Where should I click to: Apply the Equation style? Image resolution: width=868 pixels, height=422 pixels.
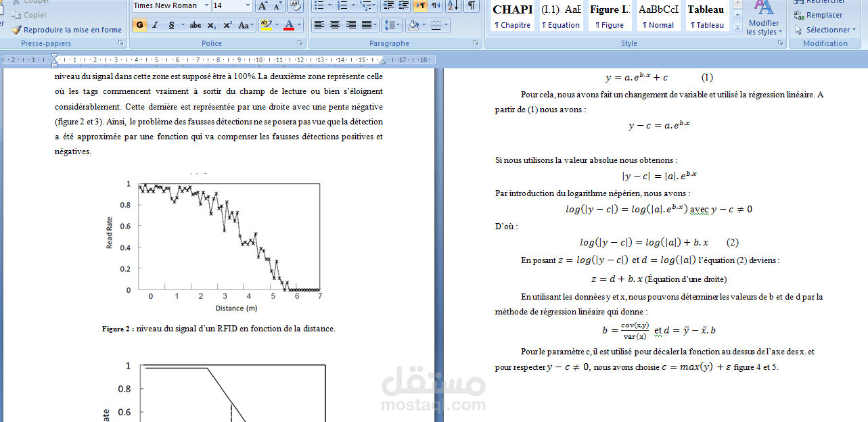tap(561, 16)
